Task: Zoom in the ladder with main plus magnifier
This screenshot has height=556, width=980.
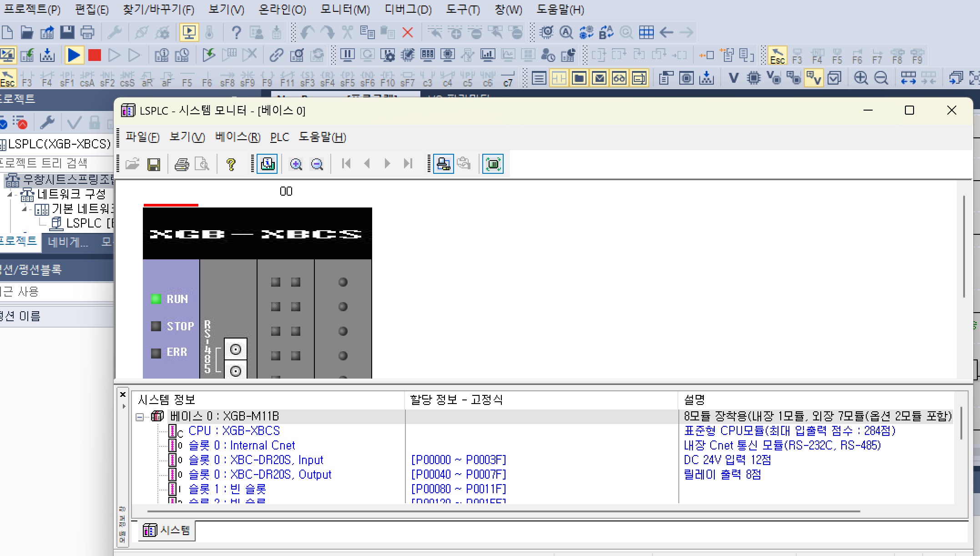Action: (x=860, y=78)
